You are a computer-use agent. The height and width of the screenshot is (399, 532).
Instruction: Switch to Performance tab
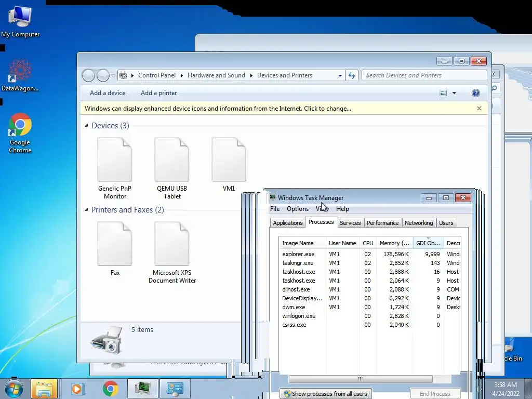pos(383,223)
